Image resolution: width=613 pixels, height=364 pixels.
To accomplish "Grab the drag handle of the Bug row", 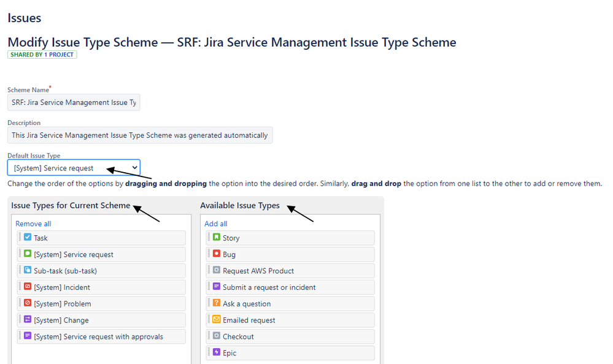I will 209,253.
